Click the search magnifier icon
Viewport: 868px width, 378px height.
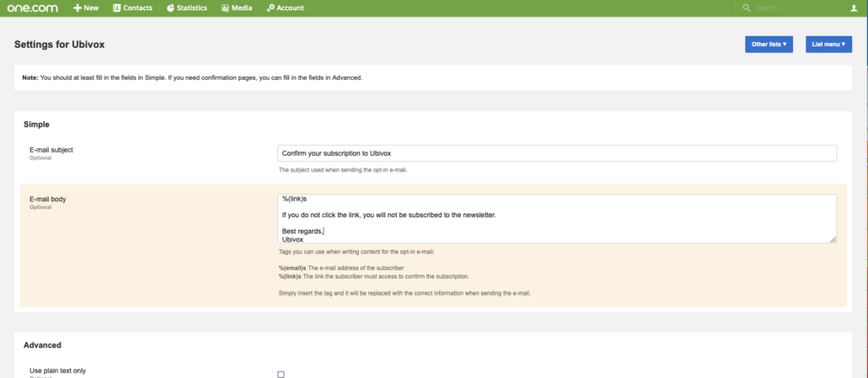coord(747,8)
